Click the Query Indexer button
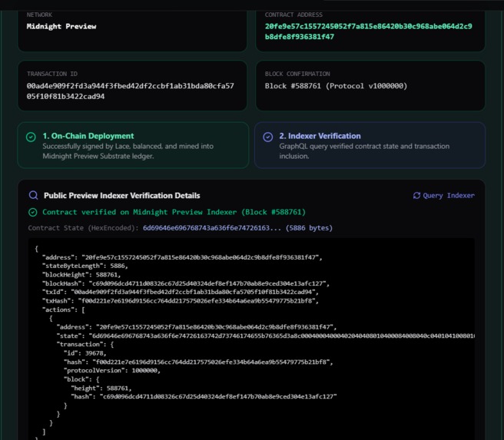The image size is (504, 440). coord(443,195)
